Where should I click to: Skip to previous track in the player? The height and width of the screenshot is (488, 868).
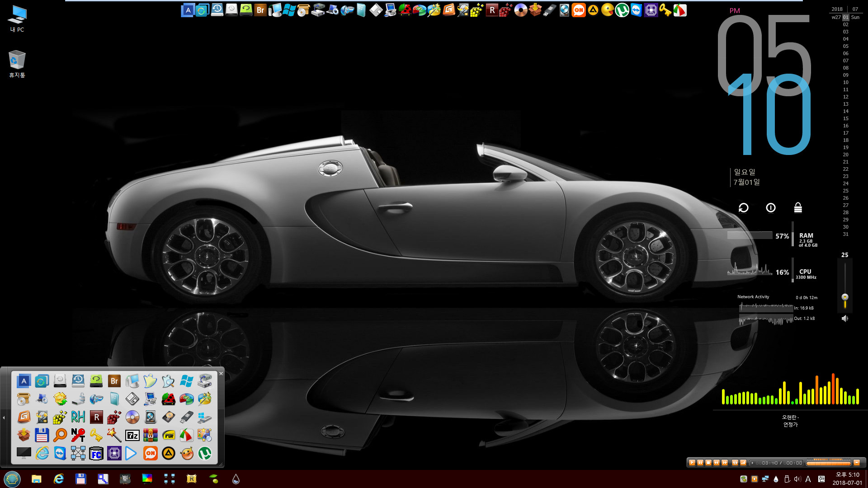(717, 462)
